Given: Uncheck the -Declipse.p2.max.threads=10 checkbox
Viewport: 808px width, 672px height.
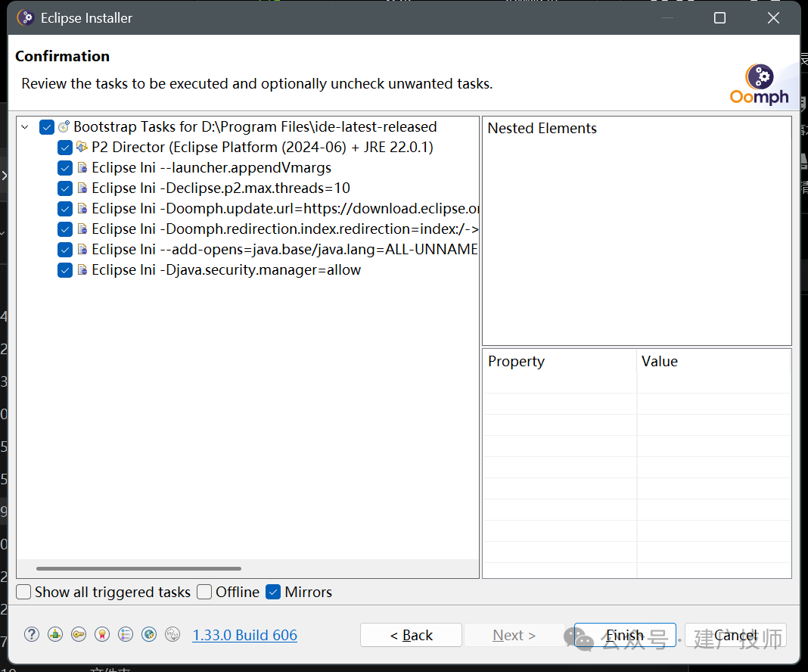Looking at the screenshot, I should point(65,188).
